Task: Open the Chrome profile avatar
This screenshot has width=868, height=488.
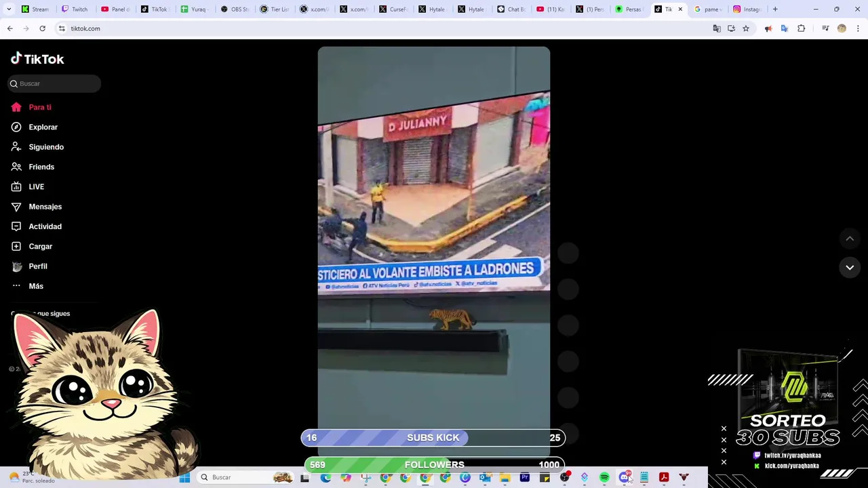Action: click(x=842, y=28)
